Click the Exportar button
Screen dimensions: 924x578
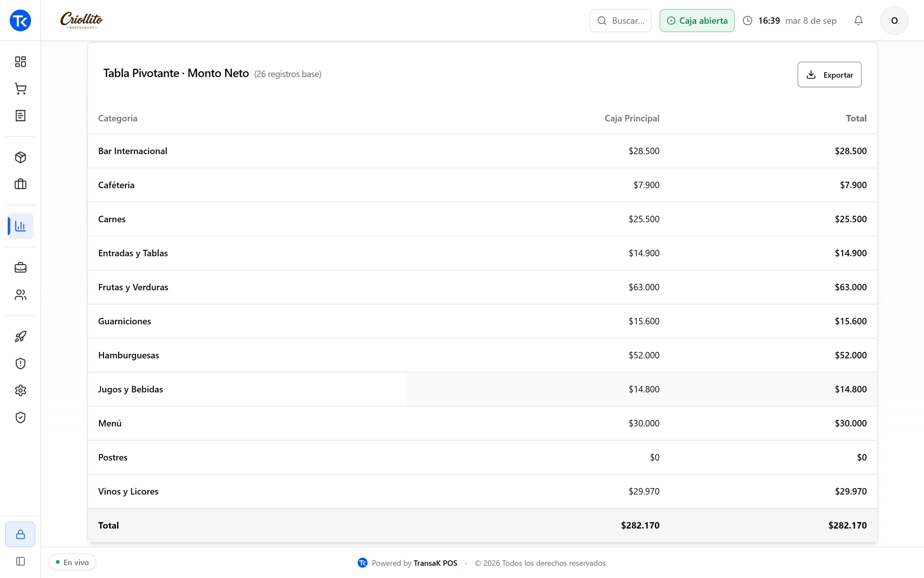click(x=829, y=74)
